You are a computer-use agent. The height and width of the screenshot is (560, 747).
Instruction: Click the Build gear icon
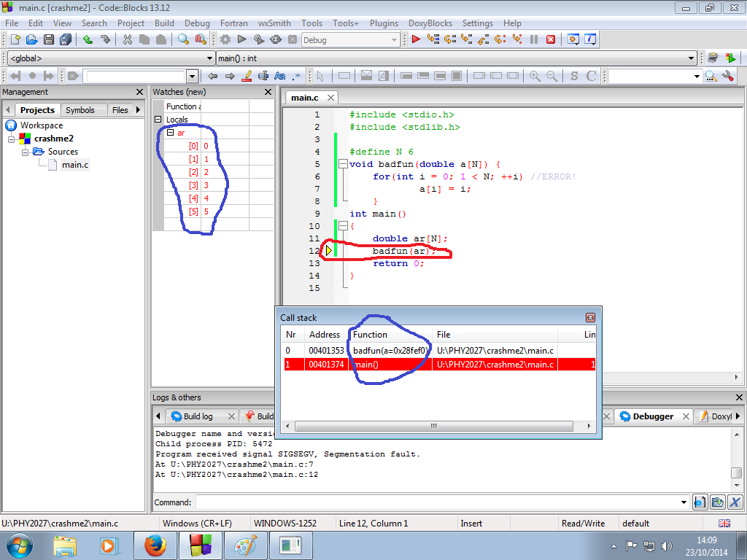tap(225, 39)
